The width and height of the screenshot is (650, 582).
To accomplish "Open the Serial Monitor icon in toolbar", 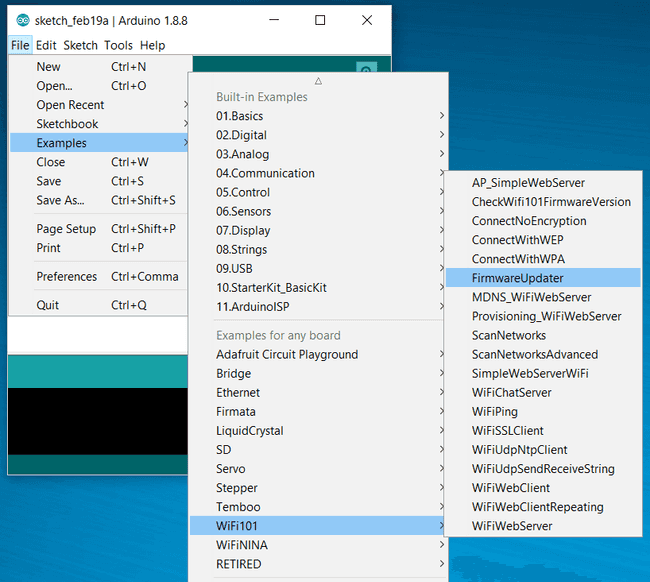I will coord(367,70).
